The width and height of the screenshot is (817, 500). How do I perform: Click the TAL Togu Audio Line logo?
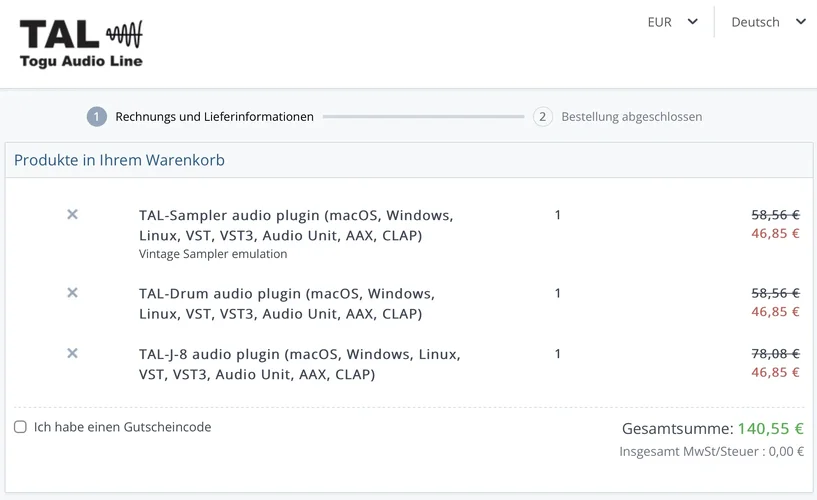click(82, 44)
